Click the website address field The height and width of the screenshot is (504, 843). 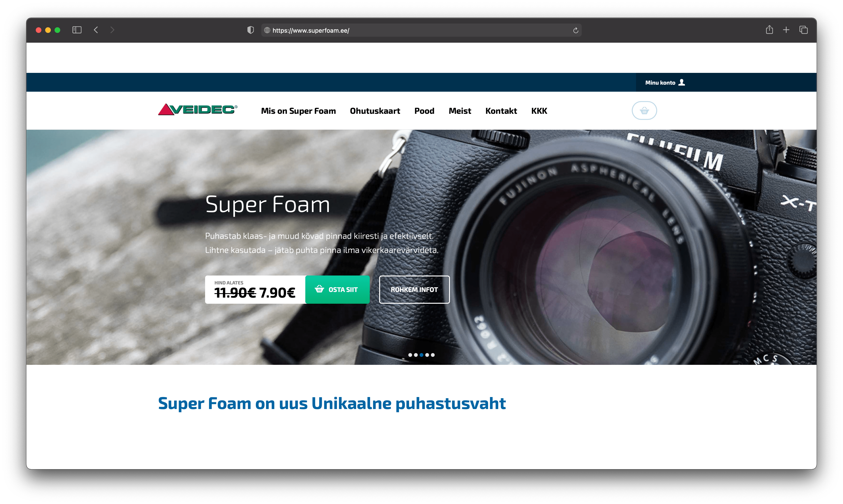click(x=421, y=30)
